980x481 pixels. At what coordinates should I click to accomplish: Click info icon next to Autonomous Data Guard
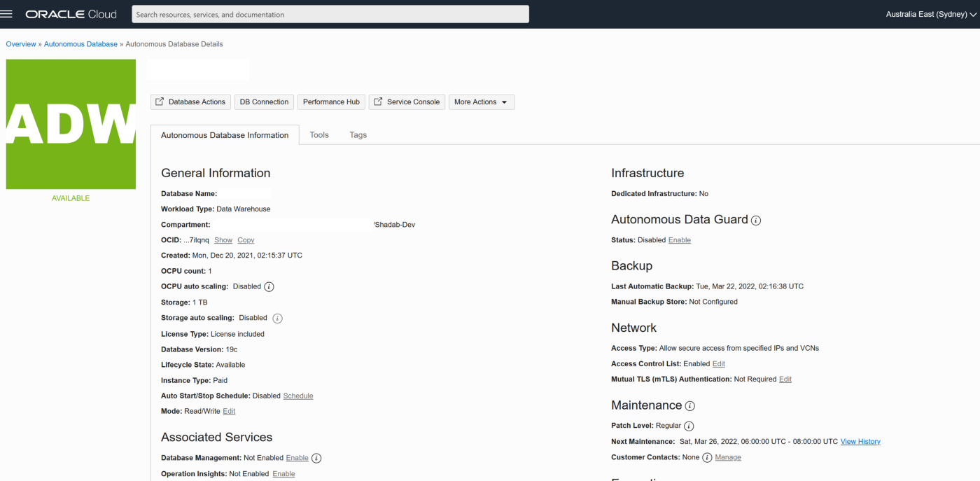coord(756,221)
